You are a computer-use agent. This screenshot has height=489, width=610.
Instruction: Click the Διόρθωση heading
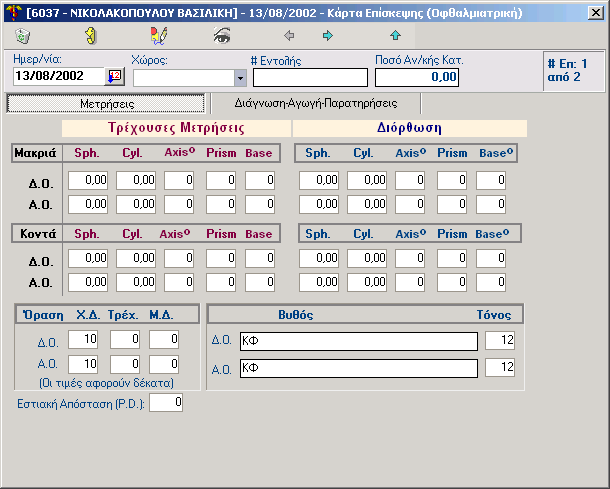pyautogui.click(x=409, y=128)
